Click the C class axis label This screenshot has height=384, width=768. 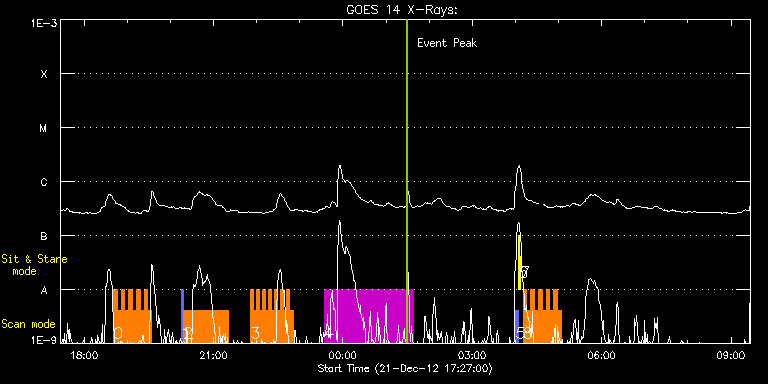(44, 182)
